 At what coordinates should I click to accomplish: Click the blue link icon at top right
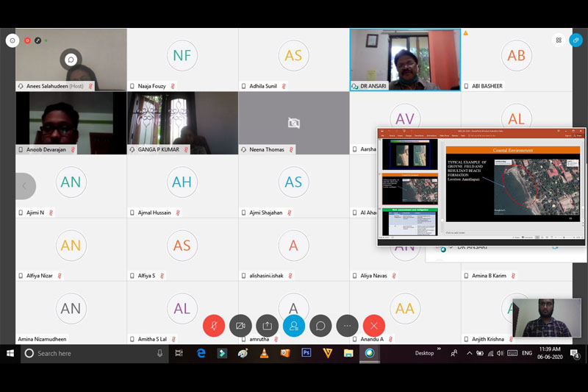point(577,40)
